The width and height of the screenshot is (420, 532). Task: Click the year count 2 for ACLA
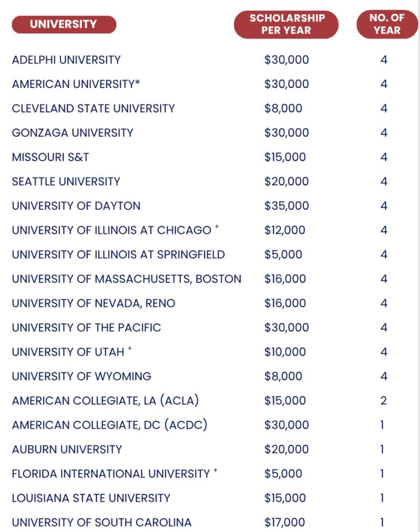point(383,401)
